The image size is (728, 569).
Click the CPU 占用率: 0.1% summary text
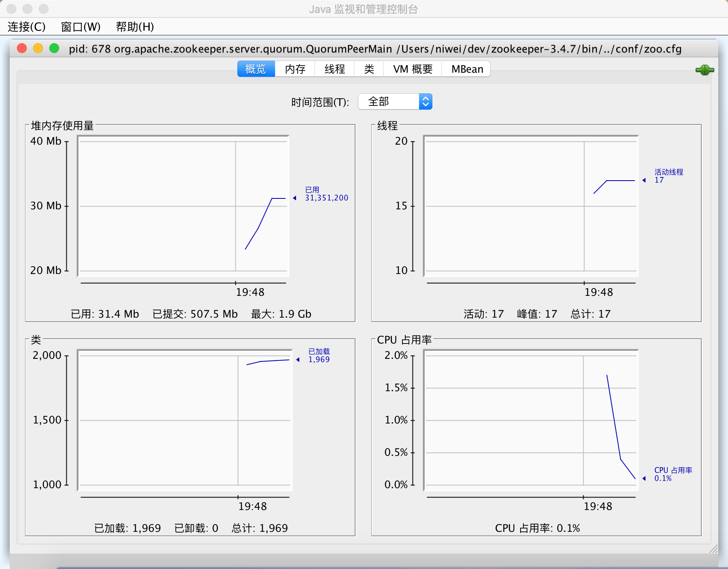point(538,528)
